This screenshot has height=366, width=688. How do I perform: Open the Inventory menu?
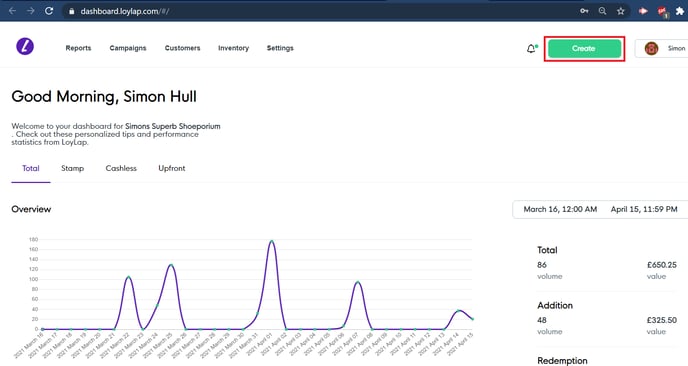[233, 48]
